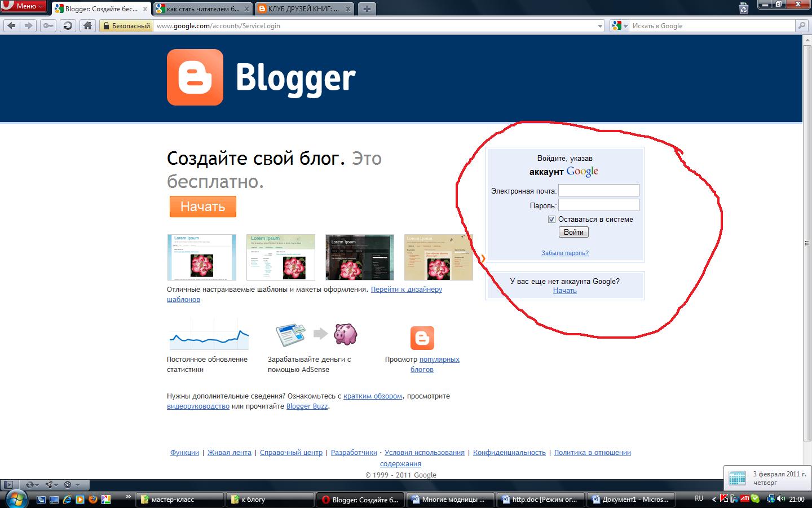Open the видеоруководство link
The image size is (812, 508).
[x=198, y=406]
